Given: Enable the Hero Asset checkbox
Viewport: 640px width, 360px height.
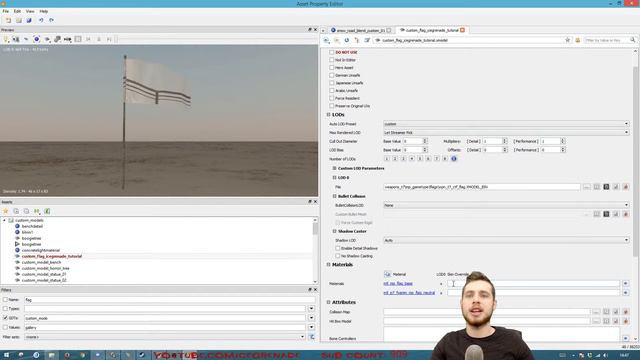Looking at the screenshot, I should coord(332,68).
